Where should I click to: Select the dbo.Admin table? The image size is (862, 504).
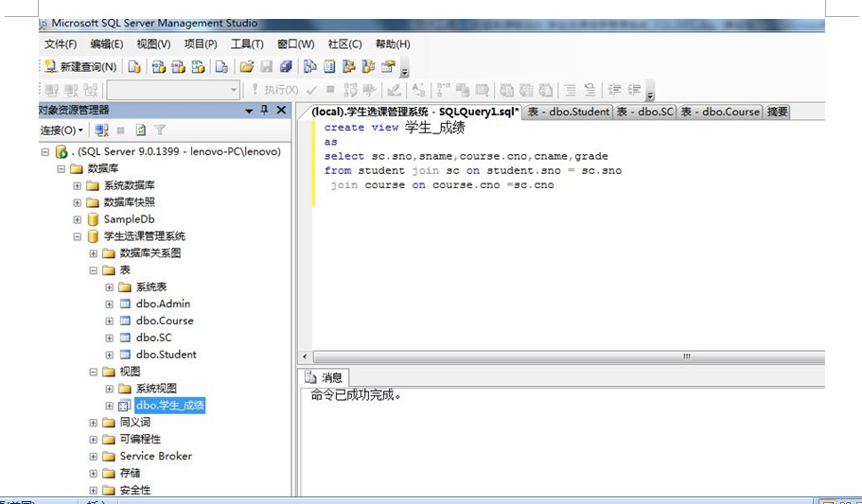pyautogui.click(x=163, y=304)
